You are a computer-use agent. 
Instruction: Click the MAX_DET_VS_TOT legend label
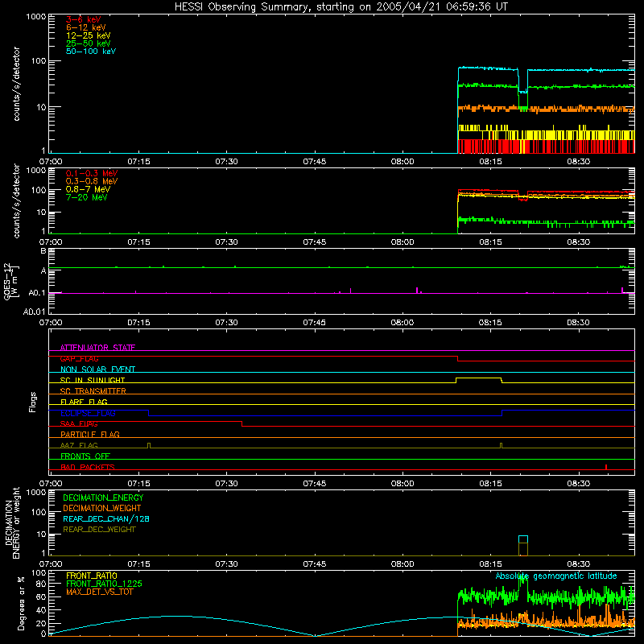[x=99, y=592]
